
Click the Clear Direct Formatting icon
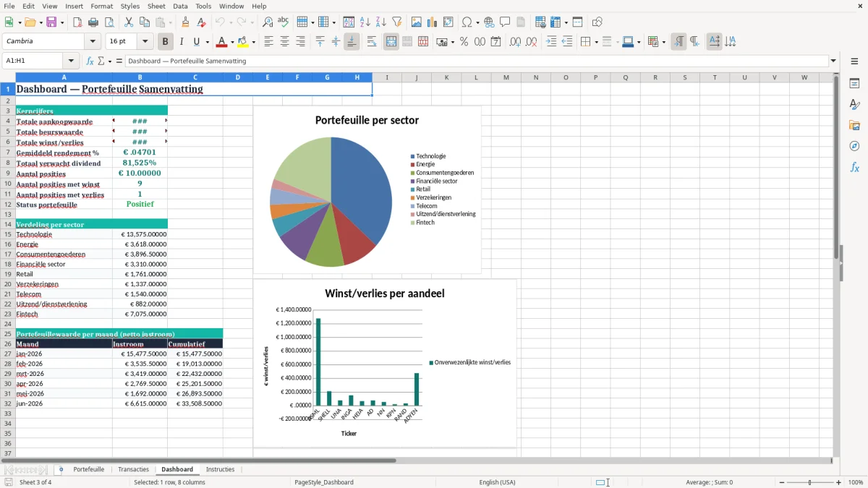point(202,22)
